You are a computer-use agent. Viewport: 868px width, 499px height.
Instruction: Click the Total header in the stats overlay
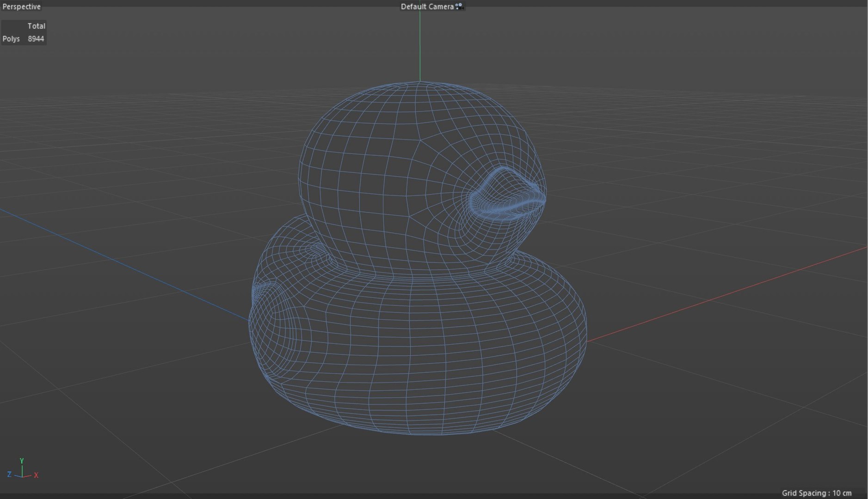[36, 26]
